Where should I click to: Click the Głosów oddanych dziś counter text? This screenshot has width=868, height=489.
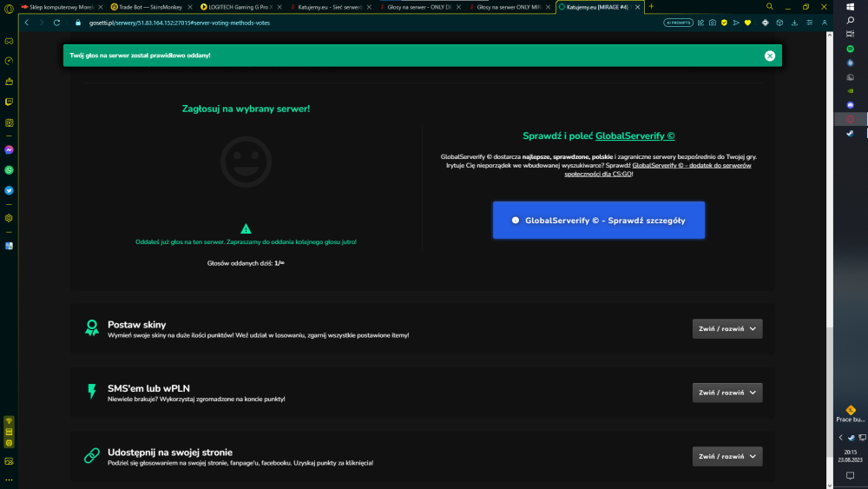coord(246,263)
